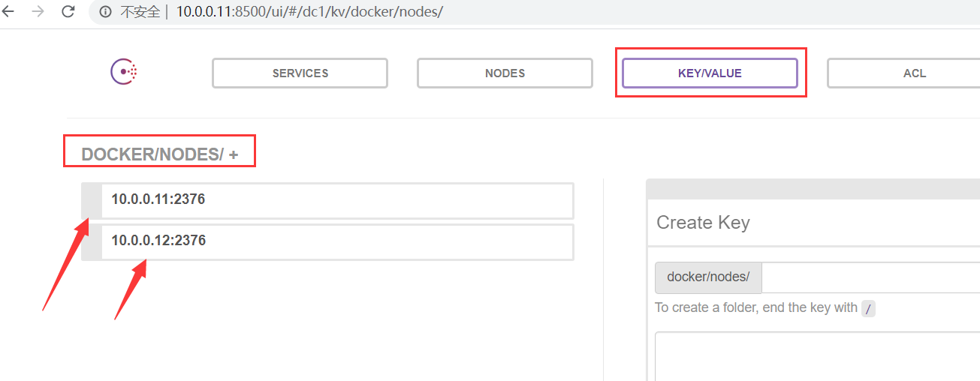Click the Consul logo
The width and height of the screenshot is (980, 381).
[124, 73]
